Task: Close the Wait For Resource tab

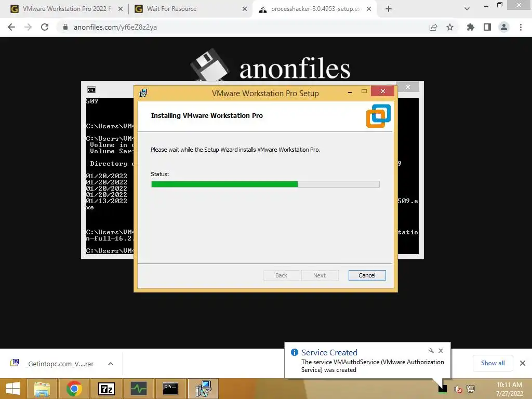Action: point(245,9)
